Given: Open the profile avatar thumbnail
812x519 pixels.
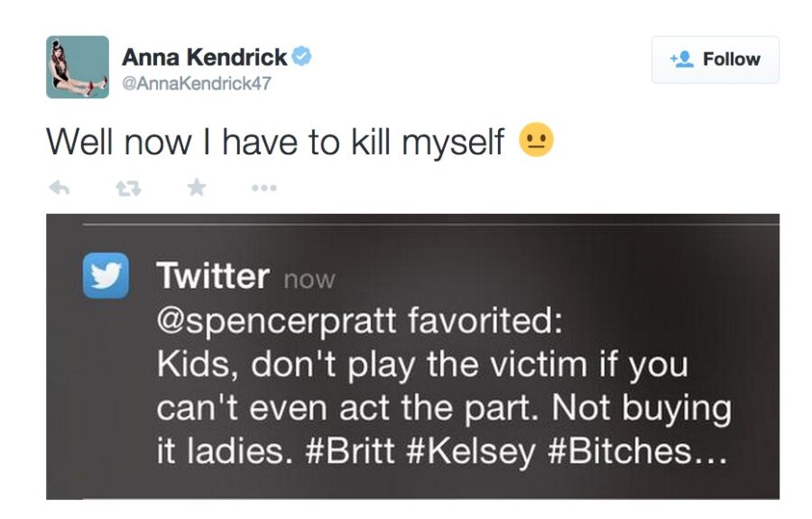Looking at the screenshot, I should [78, 67].
